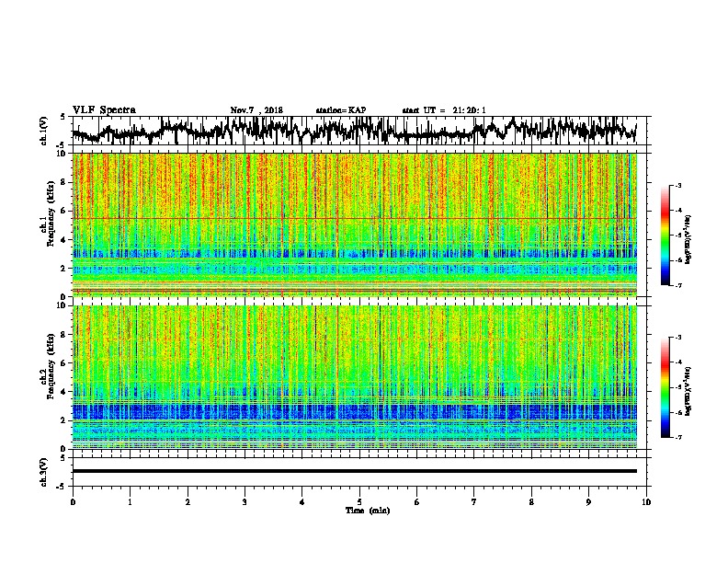728x563 pixels.
Task: Click the ch.1 spectrogram panel
Action: (355, 224)
